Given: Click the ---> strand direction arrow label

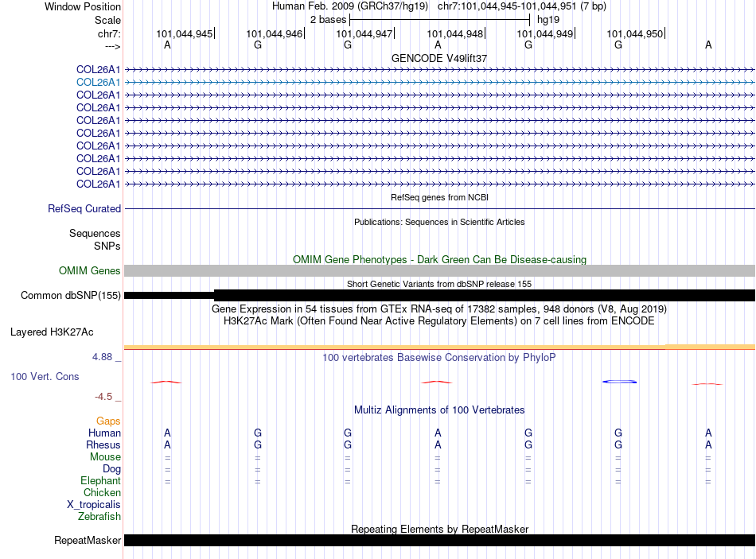Looking at the screenshot, I should click(112, 46).
